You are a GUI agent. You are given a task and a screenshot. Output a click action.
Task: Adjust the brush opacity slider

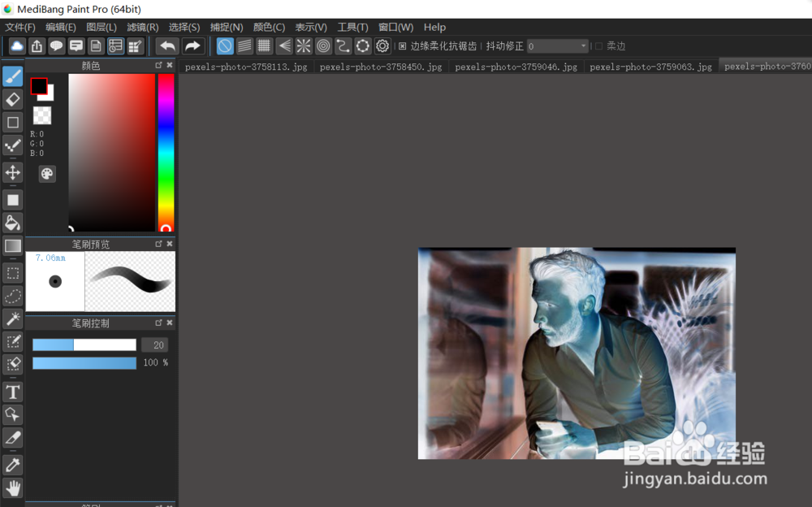(84, 362)
